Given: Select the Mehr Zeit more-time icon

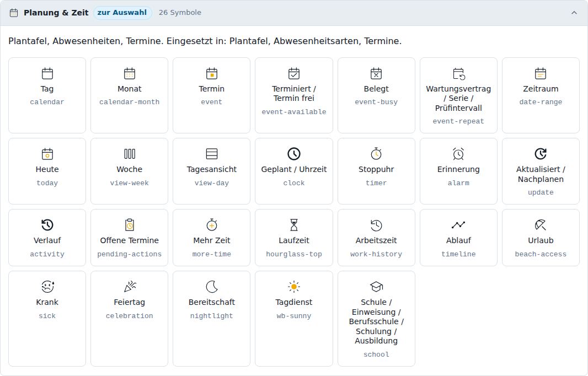Looking at the screenshot, I should pos(211,225).
